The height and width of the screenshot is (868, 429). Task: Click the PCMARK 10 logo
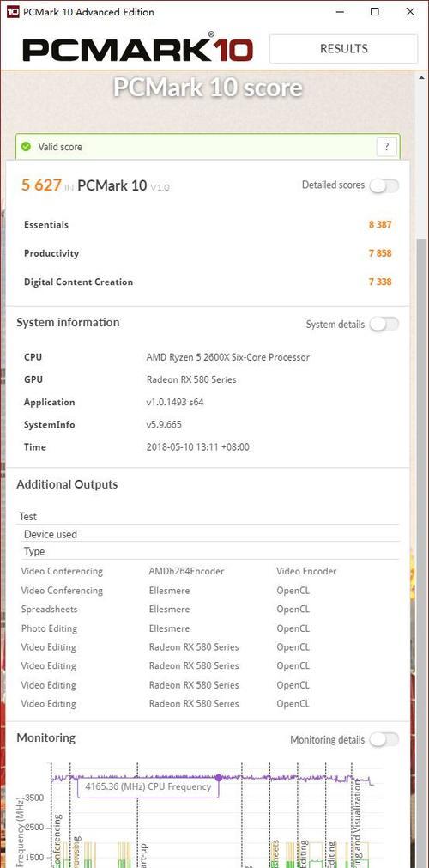pyautogui.click(x=138, y=49)
